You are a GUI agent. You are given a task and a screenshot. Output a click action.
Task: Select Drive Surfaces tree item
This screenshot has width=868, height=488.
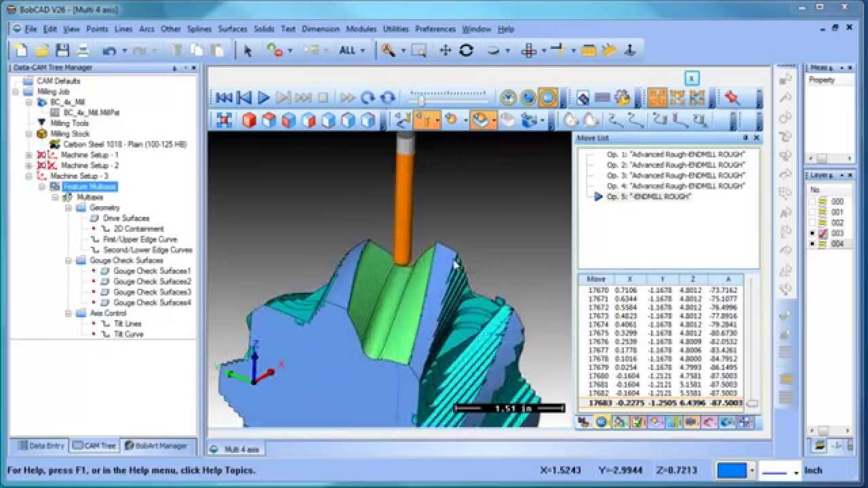(x=125, y=218)
